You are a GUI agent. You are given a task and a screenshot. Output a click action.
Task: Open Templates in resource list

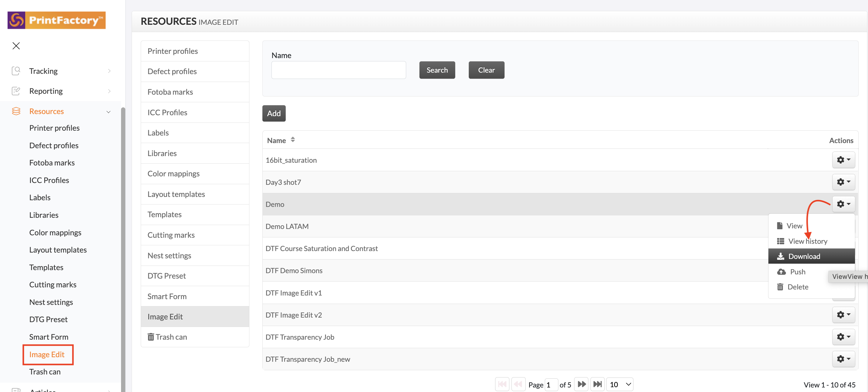click(x=195, y=214)
